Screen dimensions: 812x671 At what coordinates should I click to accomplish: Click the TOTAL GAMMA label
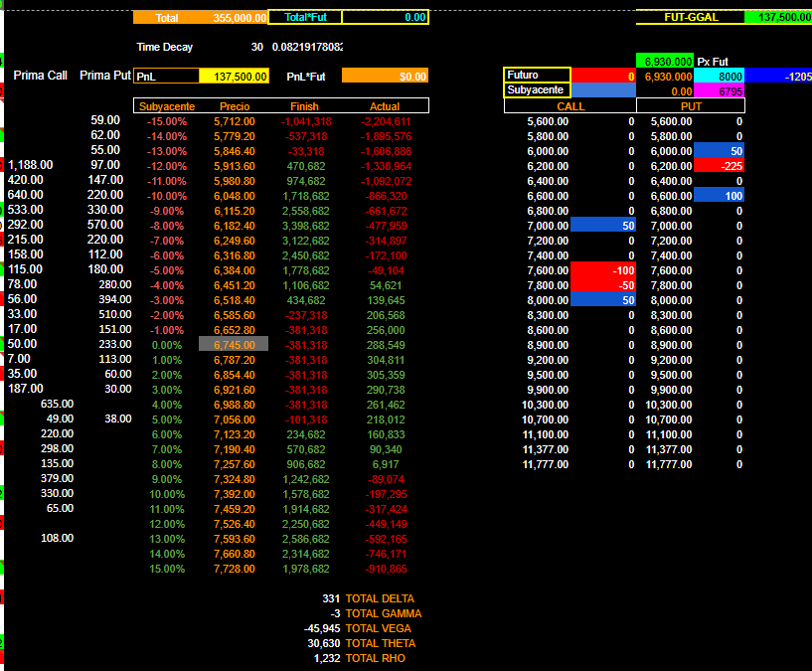tap(384, 613)
